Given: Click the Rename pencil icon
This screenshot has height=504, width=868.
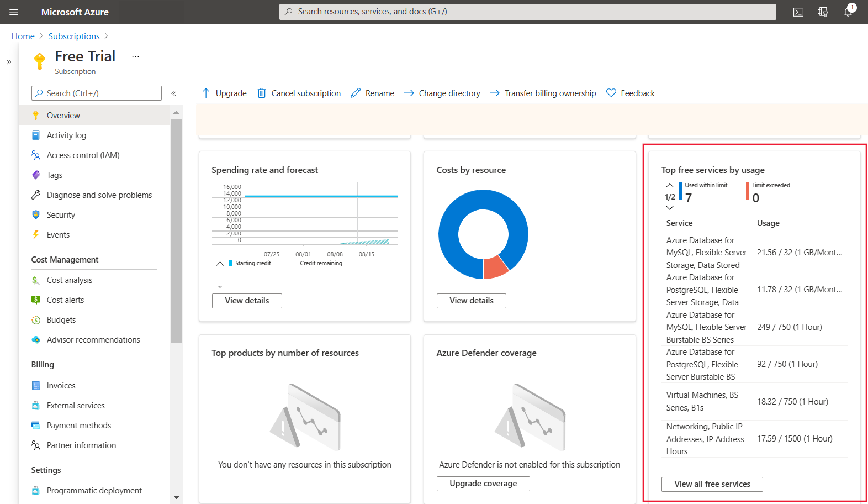Looking at the screenshot, I should (356, 93).
